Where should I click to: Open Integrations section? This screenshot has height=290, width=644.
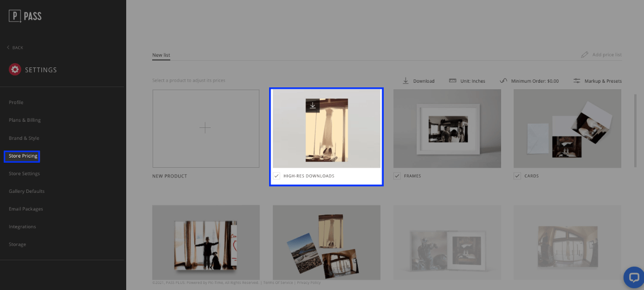22,226
